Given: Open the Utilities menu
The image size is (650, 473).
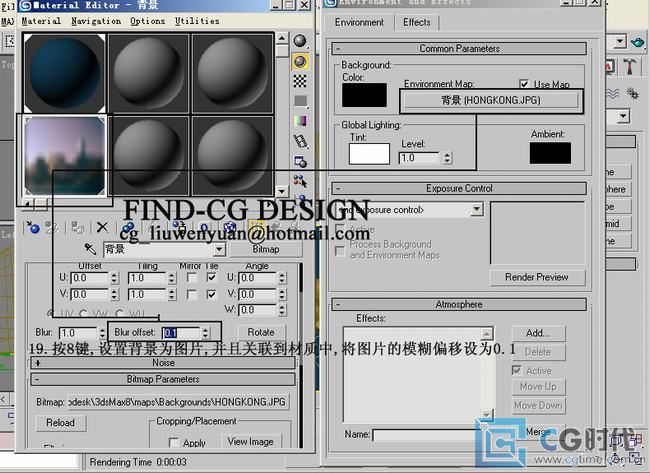Looking at the screenshot, I should coord(197,21).
